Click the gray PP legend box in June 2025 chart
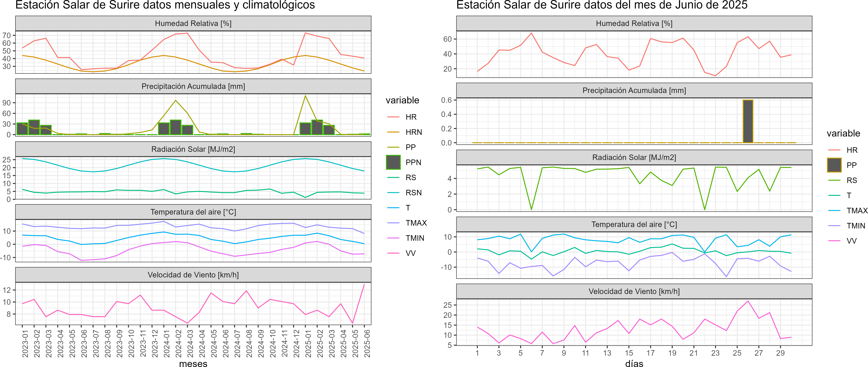Viewport: 868px width, 367px height. pos(834,165)
